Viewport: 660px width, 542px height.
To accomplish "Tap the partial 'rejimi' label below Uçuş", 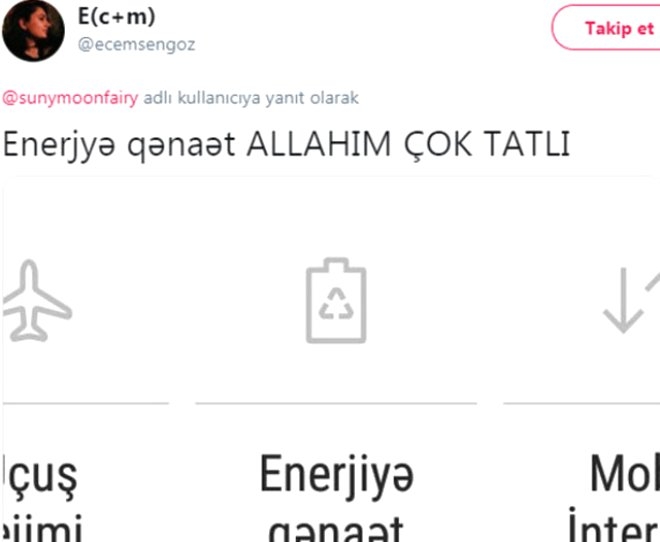I will coord(42,529).
